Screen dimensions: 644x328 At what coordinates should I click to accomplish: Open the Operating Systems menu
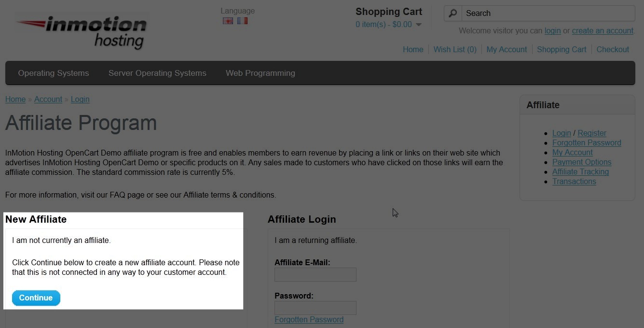(x=54, y=73)
